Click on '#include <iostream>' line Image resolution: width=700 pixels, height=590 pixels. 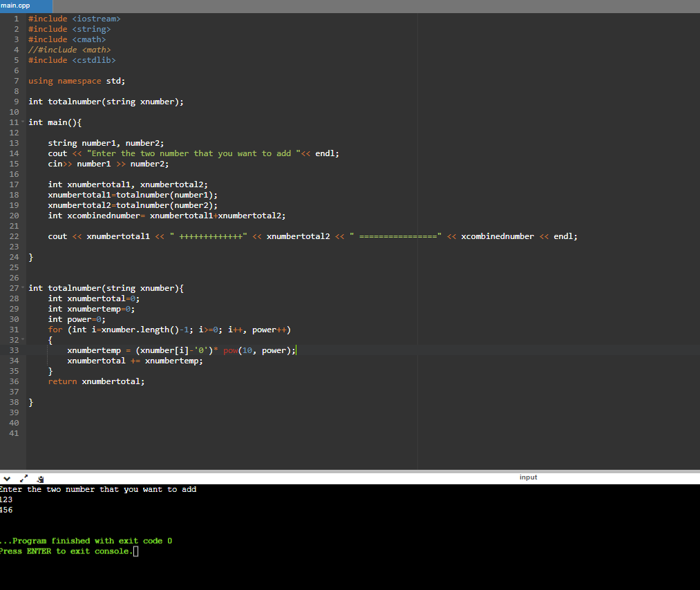pyautogui.click(x=74, y=19)
